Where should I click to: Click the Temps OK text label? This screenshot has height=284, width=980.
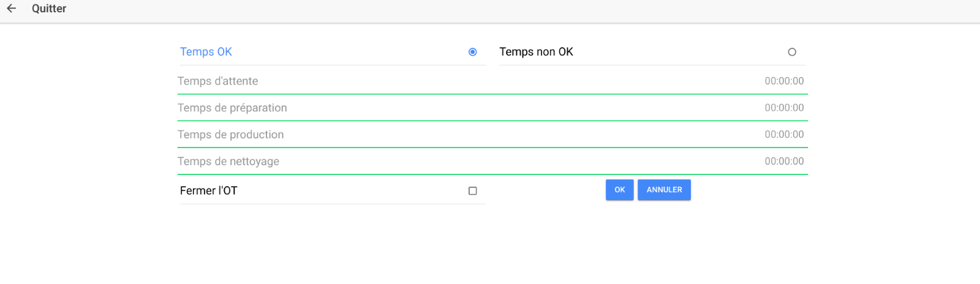(x=206, y=52)
